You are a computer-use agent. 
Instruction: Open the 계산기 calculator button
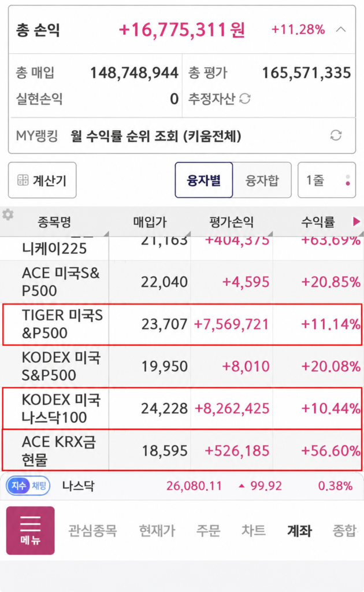click(x=42, y=180)
